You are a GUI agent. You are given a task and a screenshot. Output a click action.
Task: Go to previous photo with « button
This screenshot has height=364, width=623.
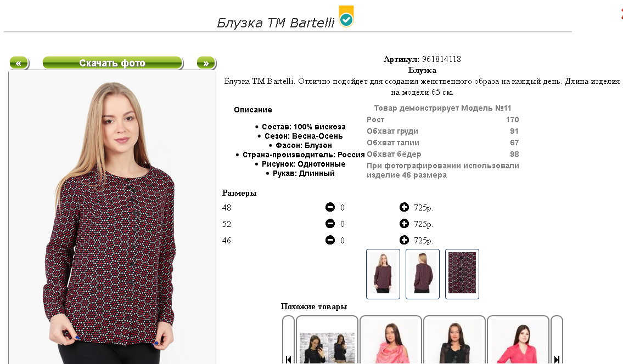click(x=19, y=62)
